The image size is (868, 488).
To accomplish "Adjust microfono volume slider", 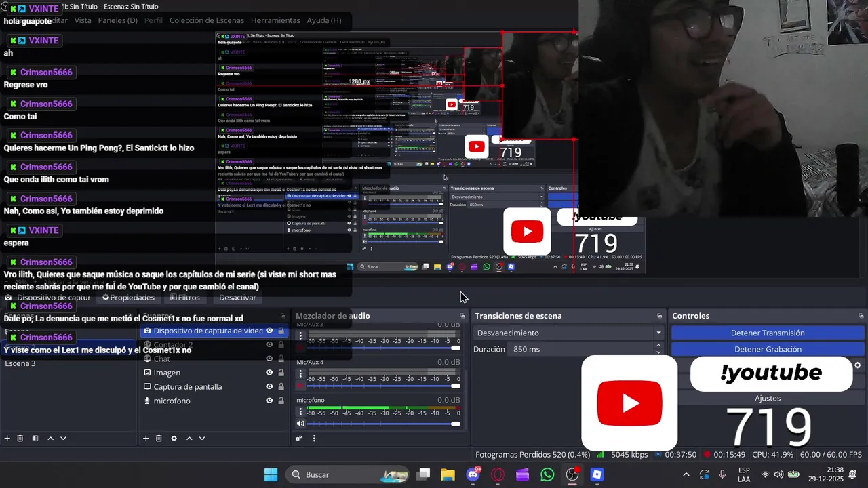I will click(x=383, y=424).
